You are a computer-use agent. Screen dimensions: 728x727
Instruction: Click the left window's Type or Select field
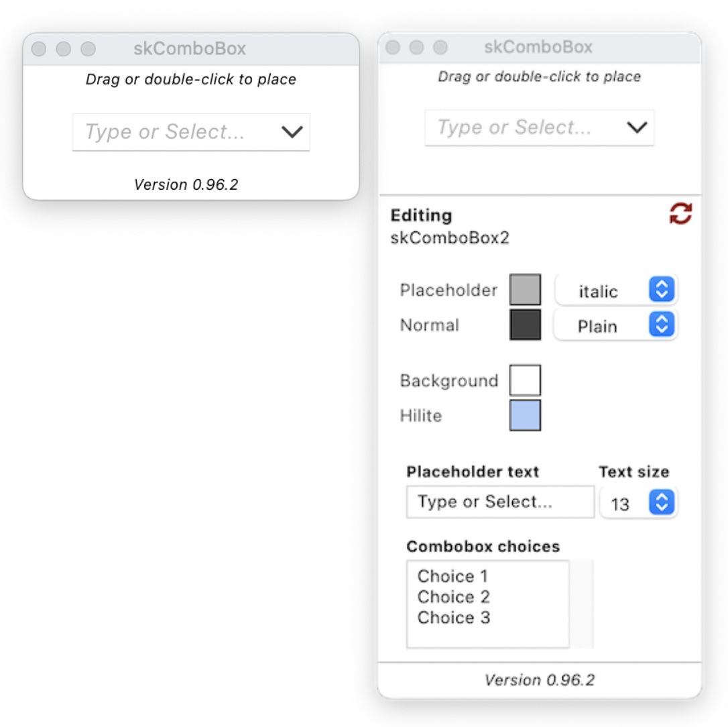tap(174, 132)
